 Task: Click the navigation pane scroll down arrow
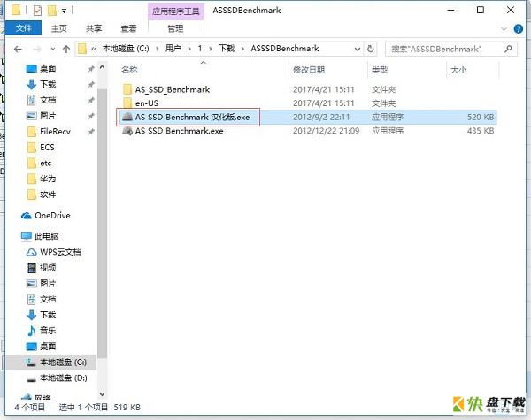tap(103, 394)
